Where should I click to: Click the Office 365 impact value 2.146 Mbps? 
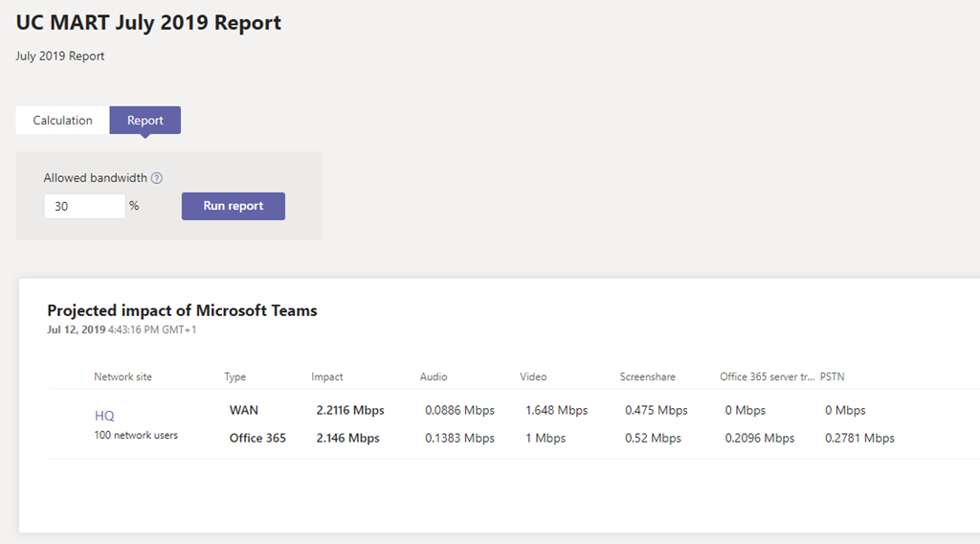click(347, 439)
